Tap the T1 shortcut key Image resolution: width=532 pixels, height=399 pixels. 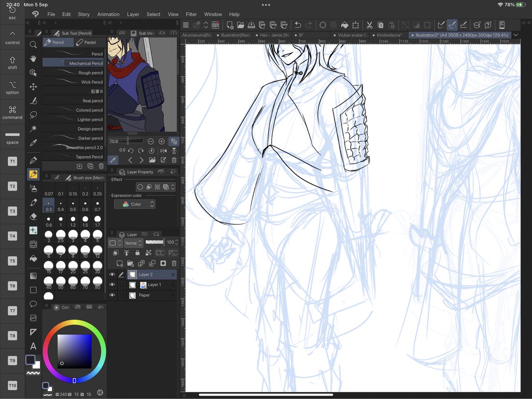[x=12, y=162]
